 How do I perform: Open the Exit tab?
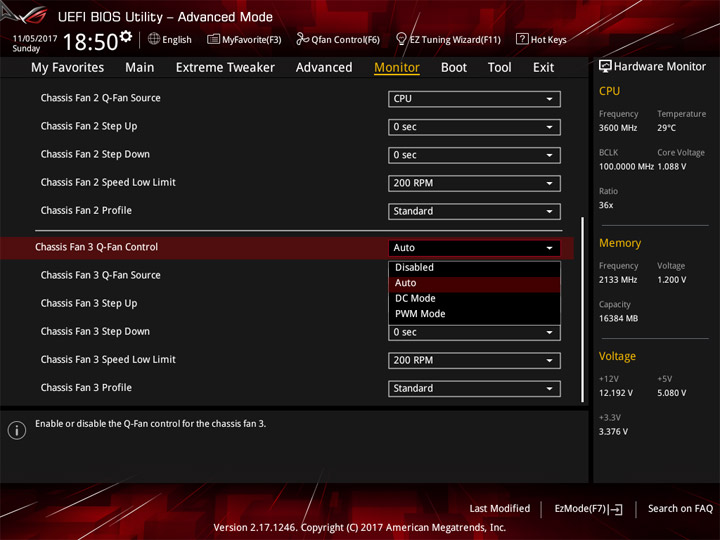click(543, 68)
